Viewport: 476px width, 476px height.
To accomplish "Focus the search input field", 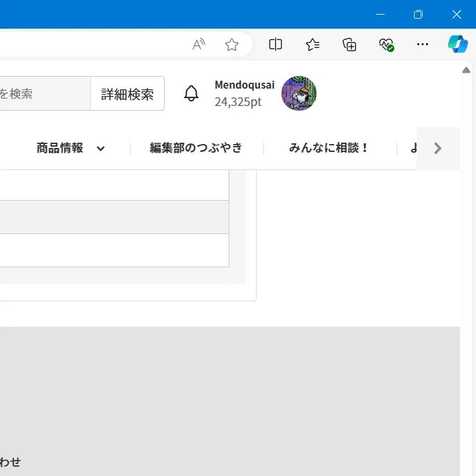I will point(44,93).
